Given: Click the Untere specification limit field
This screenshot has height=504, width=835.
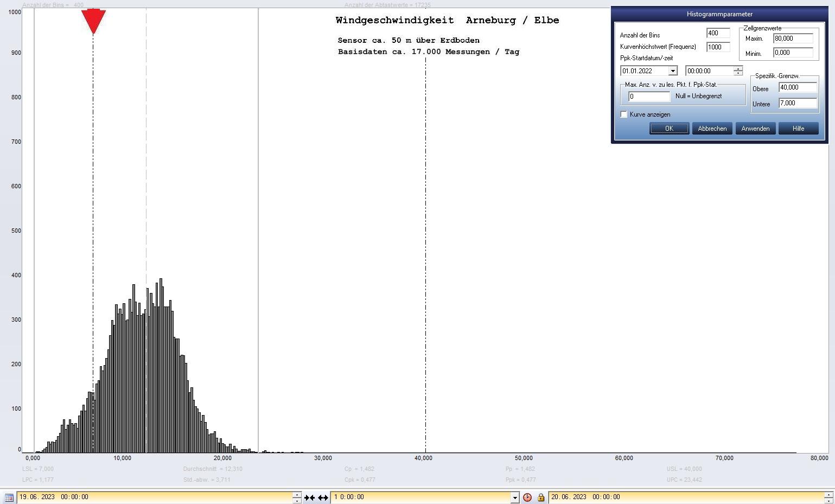Looking at the screenshot, I should tap(798, 103).
